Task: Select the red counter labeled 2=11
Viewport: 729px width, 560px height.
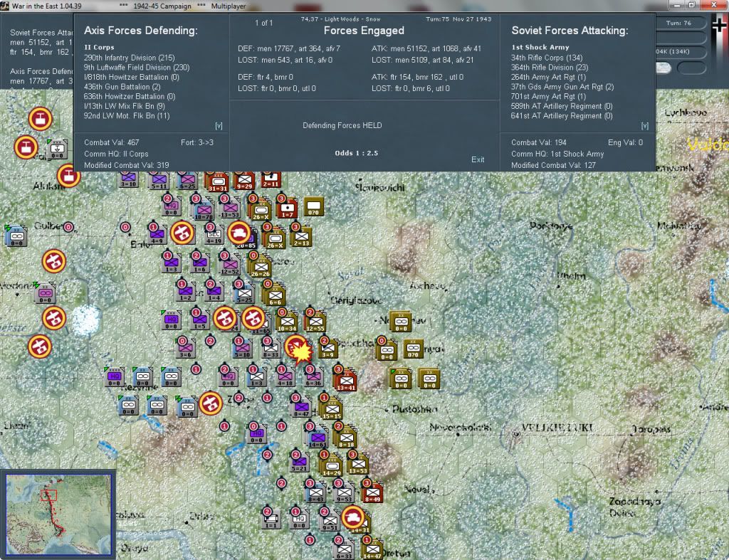Action: coord(271,179)
